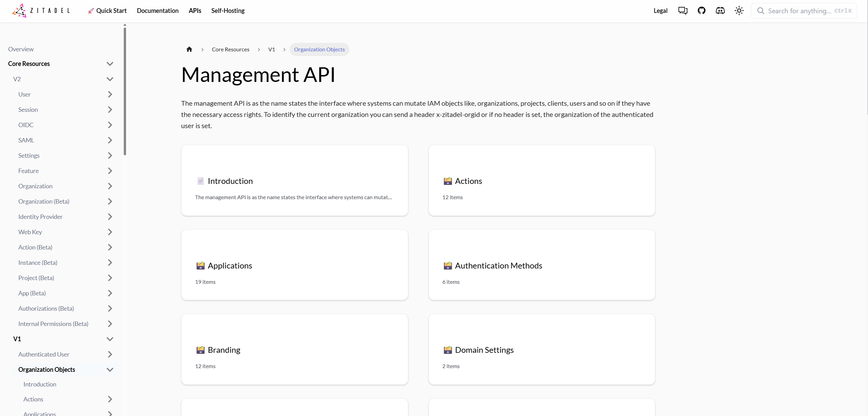868x416 pixels.
Task: Expand the Settings sidebar chevron
Action: pyautogui.click(x=110, y=155)
